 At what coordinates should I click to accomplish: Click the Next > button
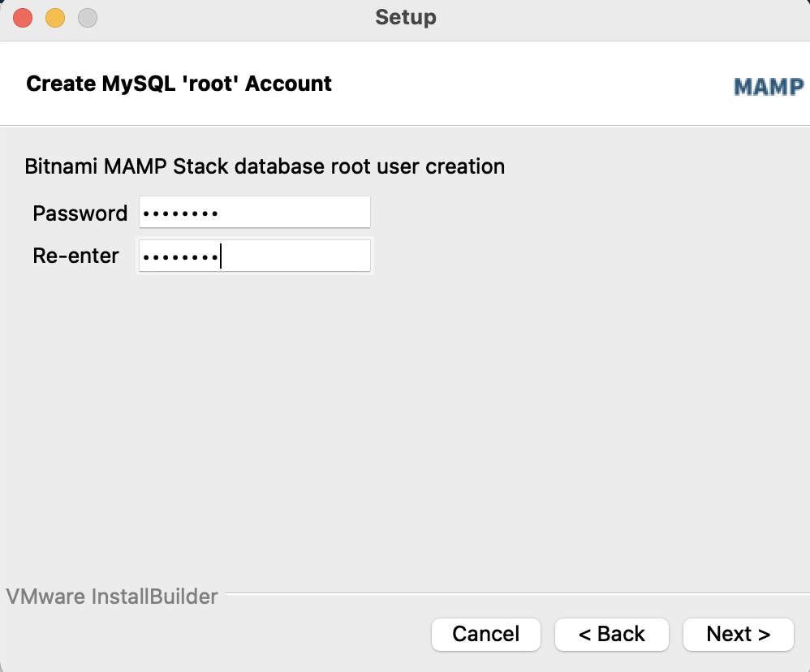(x=739, y=634)
